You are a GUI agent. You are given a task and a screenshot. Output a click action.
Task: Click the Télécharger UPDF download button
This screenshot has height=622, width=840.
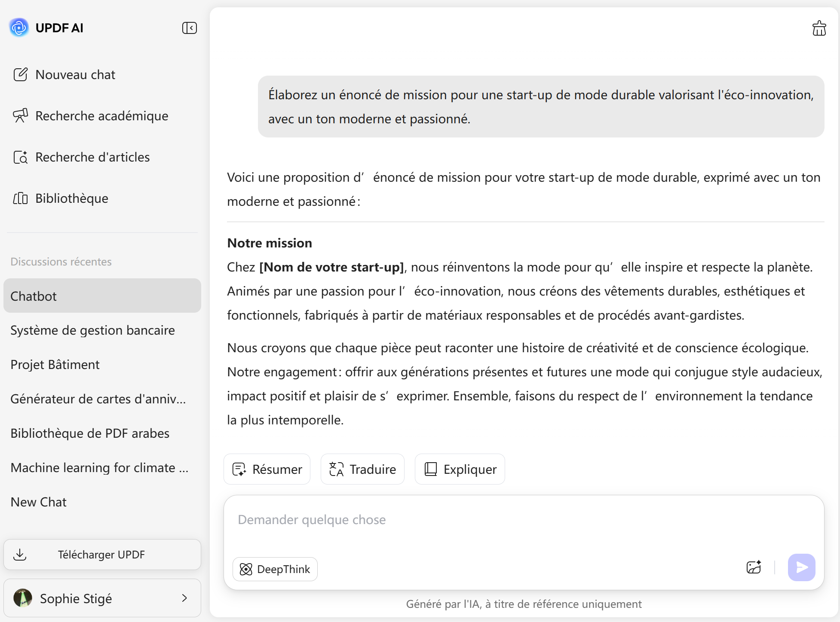[x=102, y=555]
